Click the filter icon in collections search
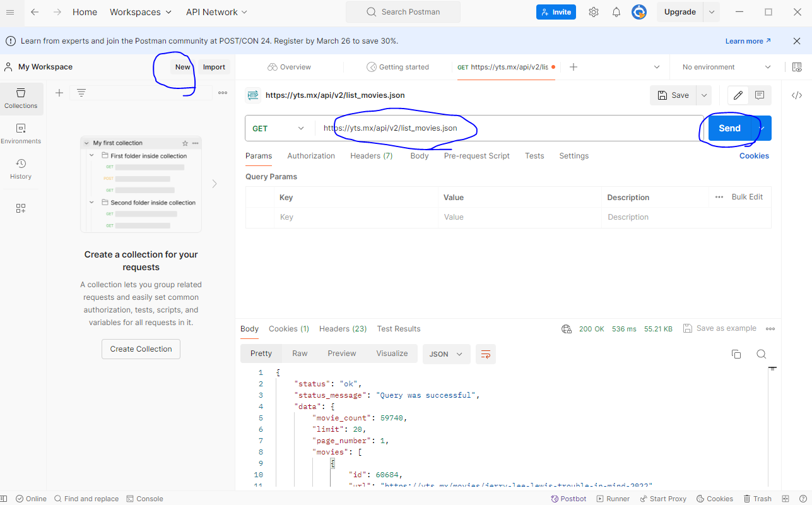 [81, 93]
